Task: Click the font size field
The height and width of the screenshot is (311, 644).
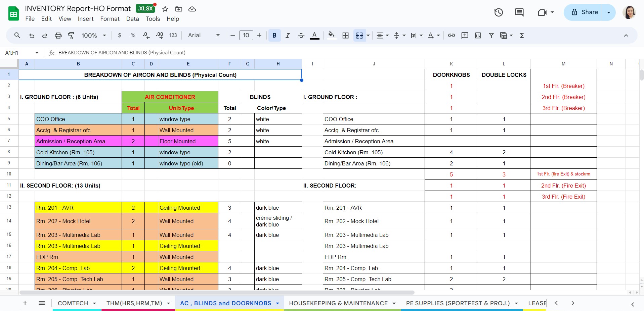Action: 246,35
